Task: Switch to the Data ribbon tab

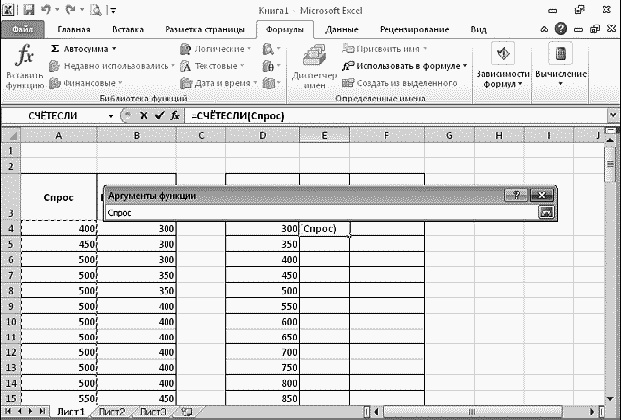Action: click(343, 29)
